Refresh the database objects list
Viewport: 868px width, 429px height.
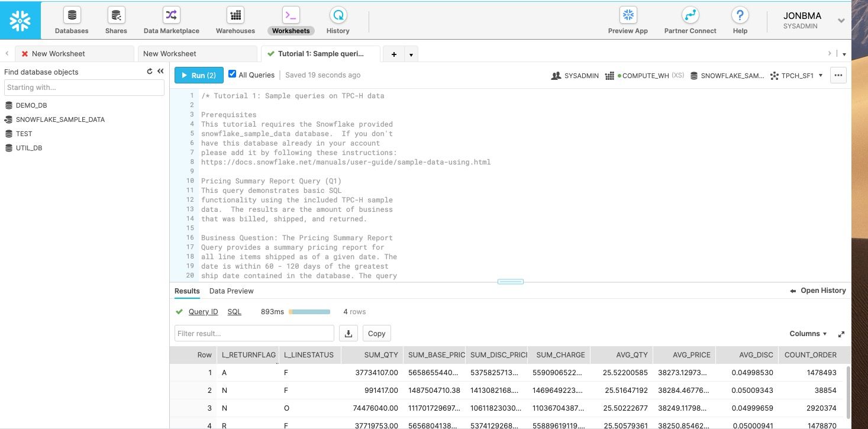pos(150,72)
